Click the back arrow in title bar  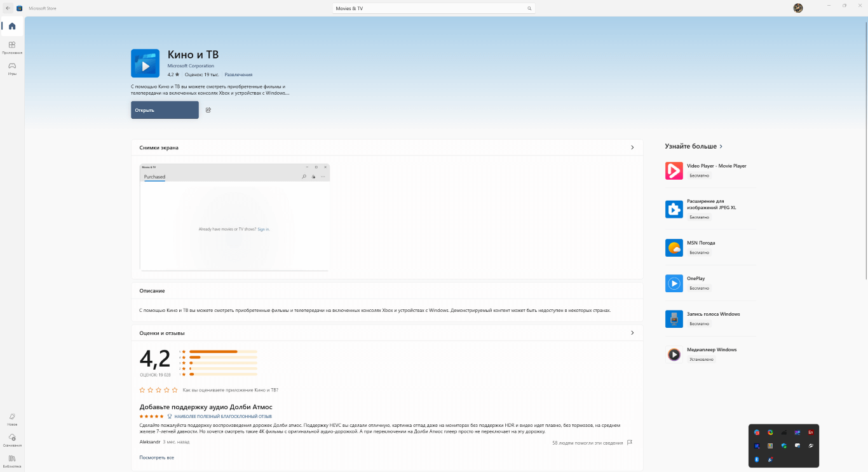tap(8, 8)
